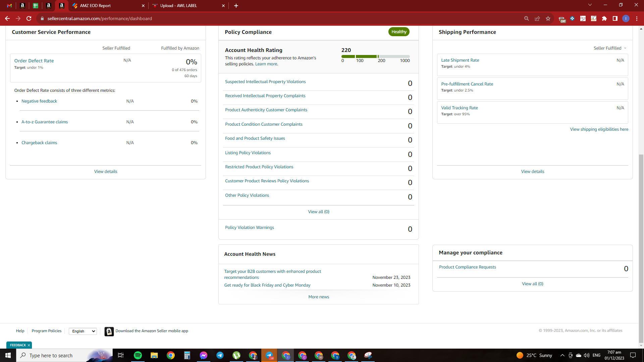Screen dimensions: 644x362
Task: Click View shipping eligibilities here
Action: tap(599, 129)
